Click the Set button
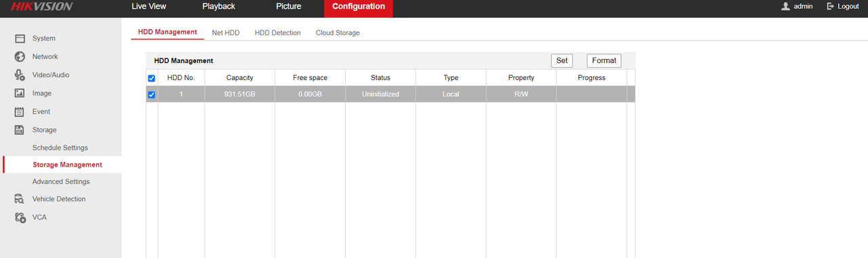868x258 pixels. 561,60
